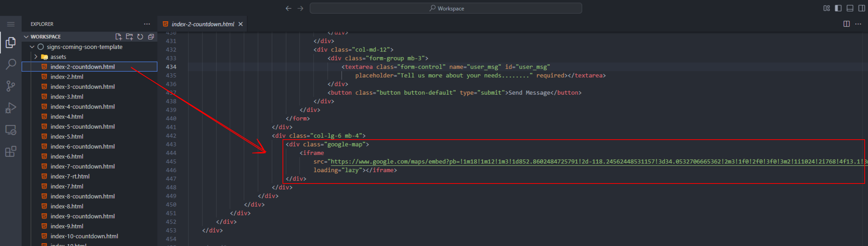Screen dimensions: 868x246
Task: Open the Source Control view
Action: click(x=11, y=86)
